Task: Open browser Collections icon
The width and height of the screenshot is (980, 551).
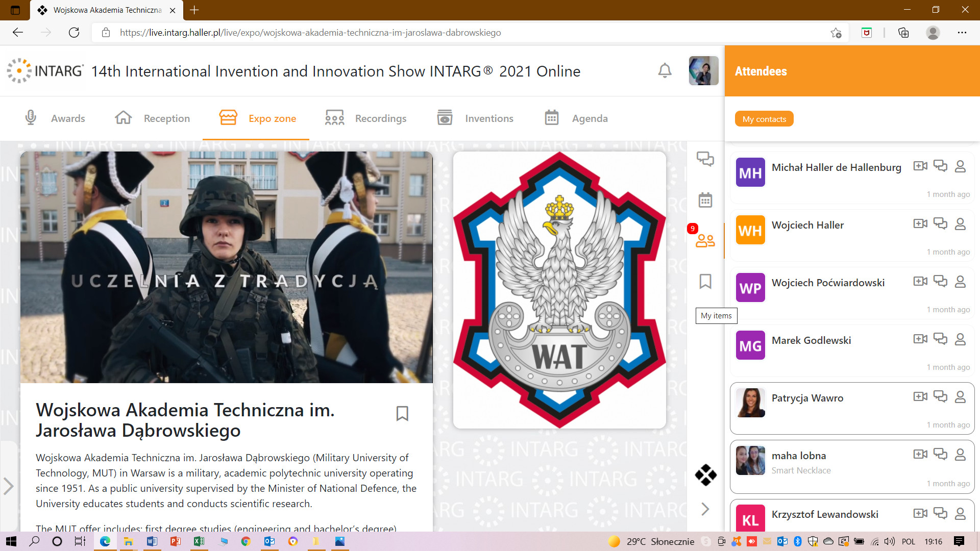Action: (x=903, y=33)
